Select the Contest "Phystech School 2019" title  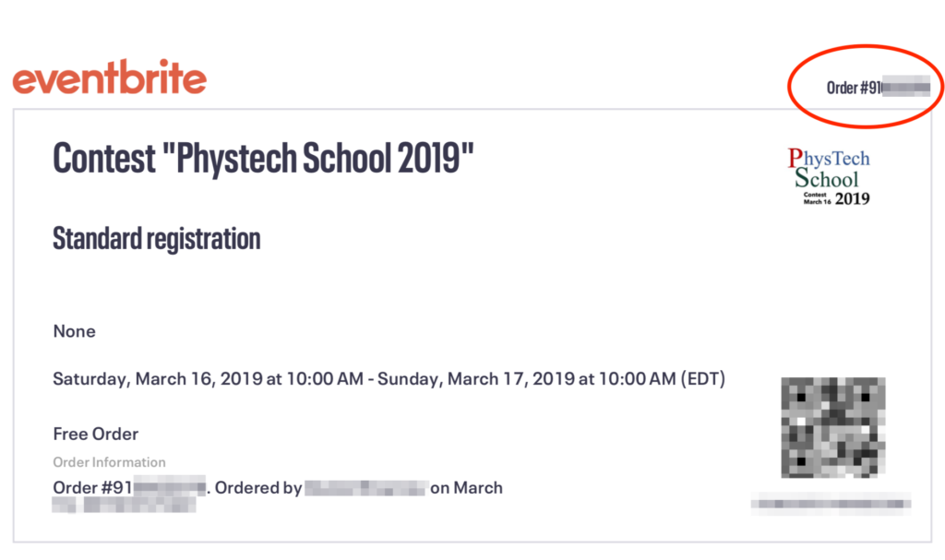click(263, 159)
